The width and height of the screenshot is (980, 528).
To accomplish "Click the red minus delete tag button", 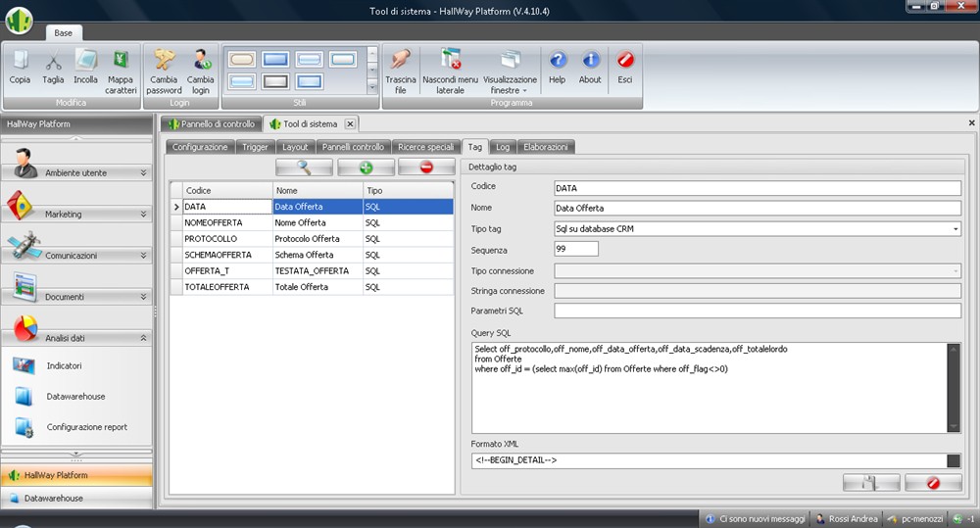I will 426,168.
